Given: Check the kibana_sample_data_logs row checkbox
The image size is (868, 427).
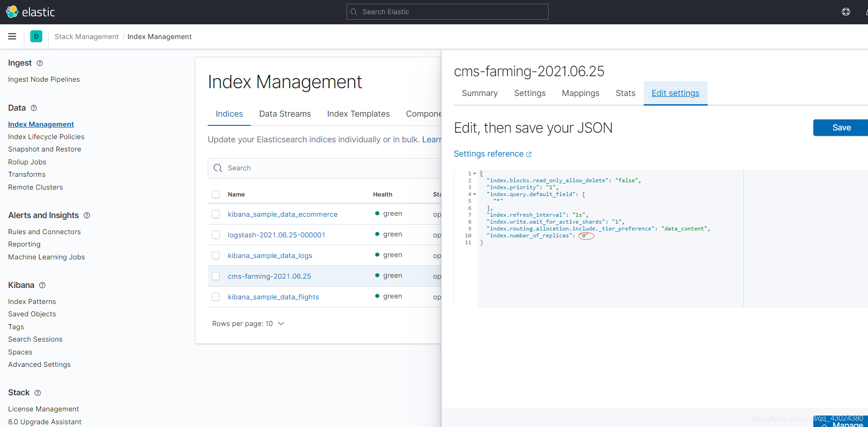Looking at the screenshot, I should click(216, 255).
